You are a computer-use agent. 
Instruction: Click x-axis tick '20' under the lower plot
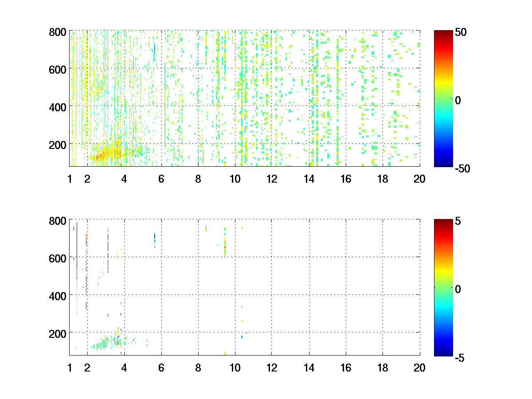[x=419, y=368]
